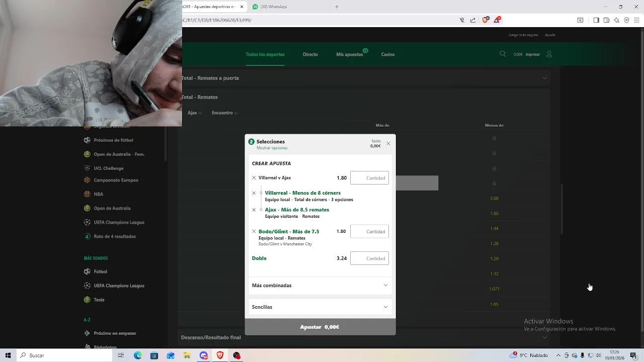644x362 pixels.
Task: Open the browser hamburger menu
Action: [x=636, y=20]
